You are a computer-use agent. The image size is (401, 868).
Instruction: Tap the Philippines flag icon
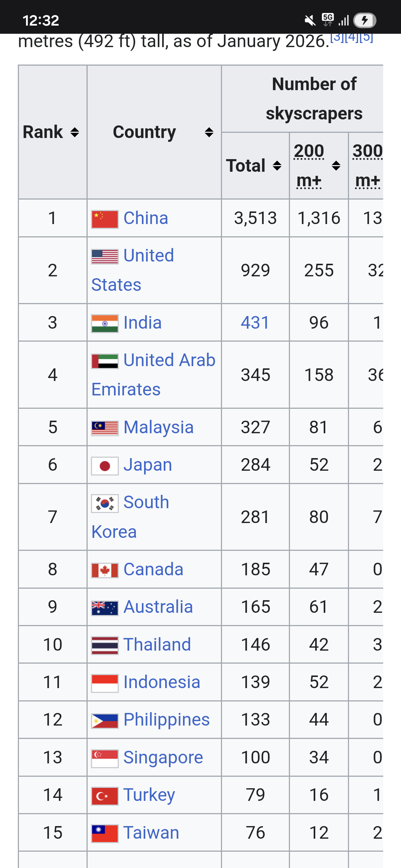pos(105,720)
